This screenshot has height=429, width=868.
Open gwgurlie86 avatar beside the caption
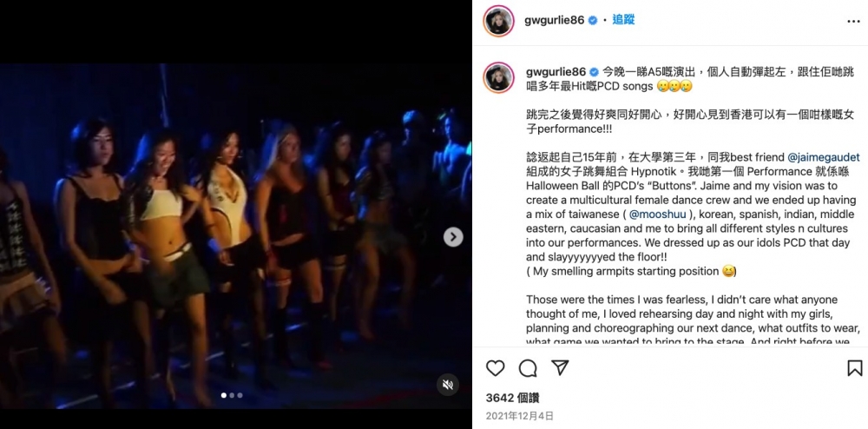[x=498, y=77]
